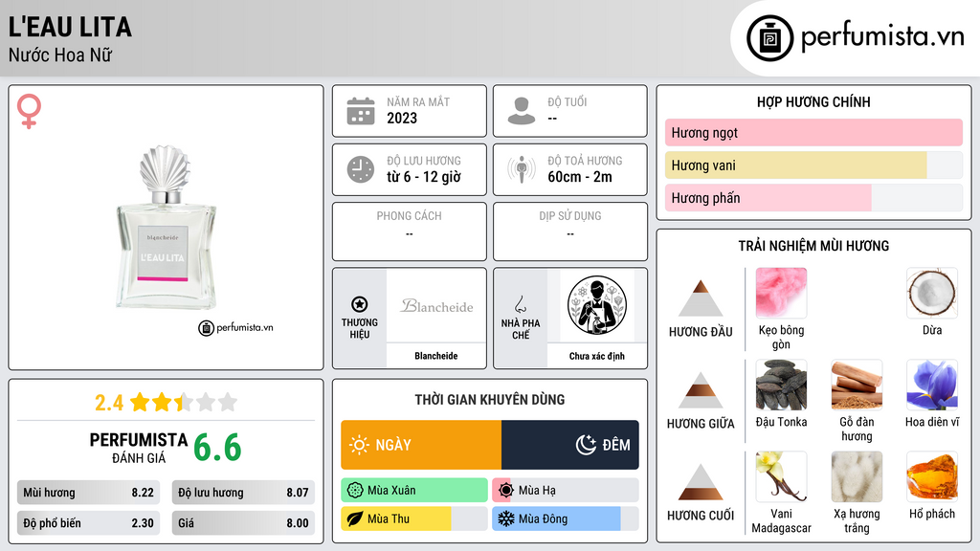This screenshot has width=980, height=551.
Task: Click the perfumista.vn site name text
Action: [x=882, y=37]
